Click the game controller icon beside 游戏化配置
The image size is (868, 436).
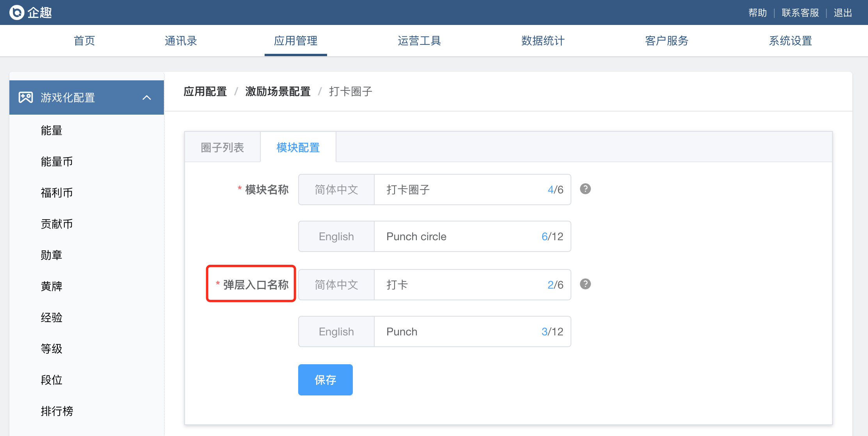coord(26,97)
